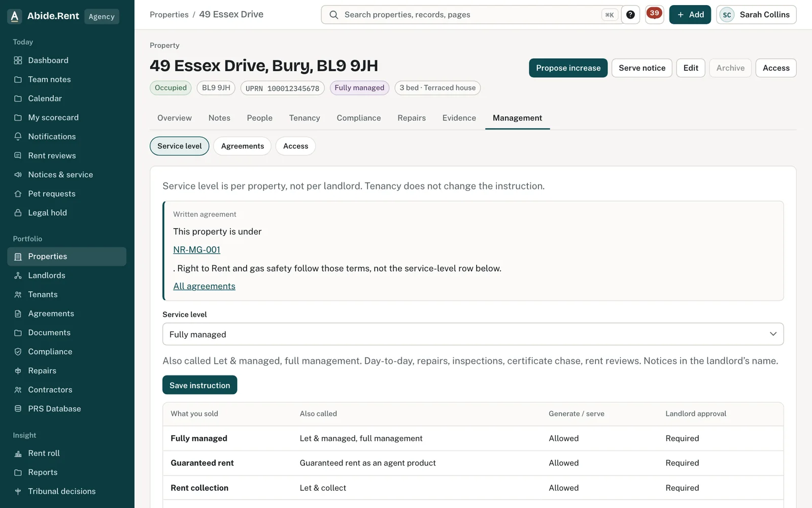Open Repairs icon in sidebar

click(x=18, y=371)
